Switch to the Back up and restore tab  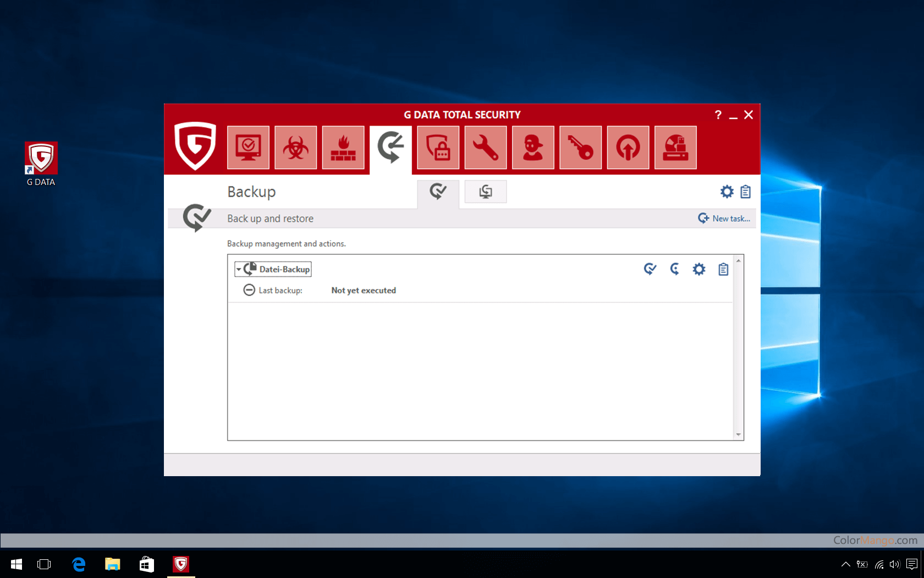(x=438, y=192)
